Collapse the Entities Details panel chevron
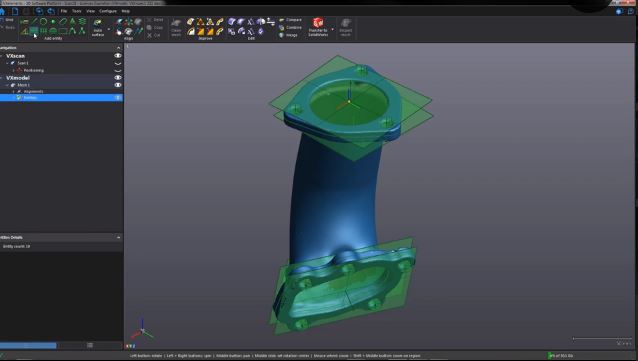The width and height of the screenshot is (638, 361). 118,237
